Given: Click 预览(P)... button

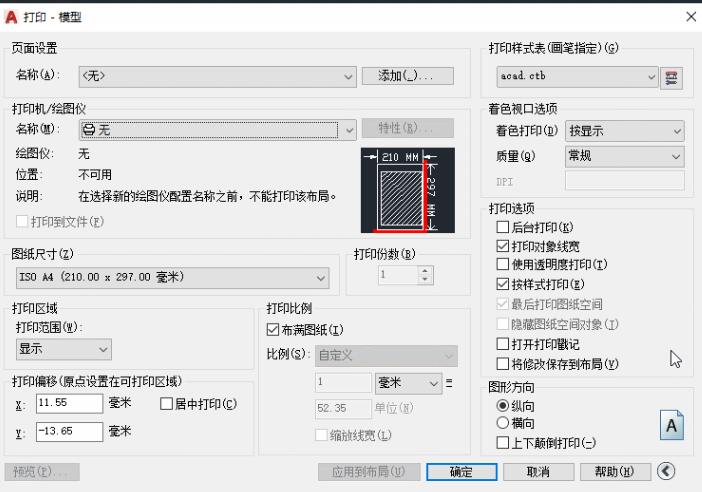Looking at the screenshot, I should click(x=42, y=472).
